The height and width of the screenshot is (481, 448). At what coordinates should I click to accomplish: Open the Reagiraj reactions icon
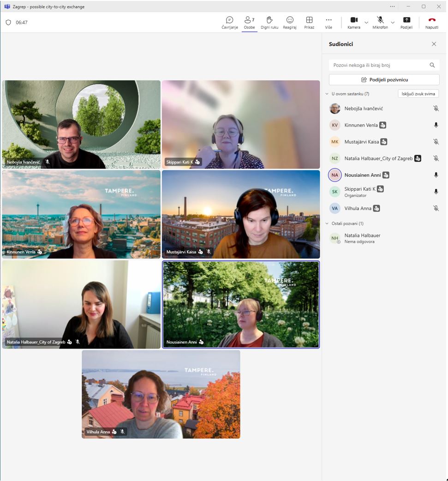(x=290, y=20)
